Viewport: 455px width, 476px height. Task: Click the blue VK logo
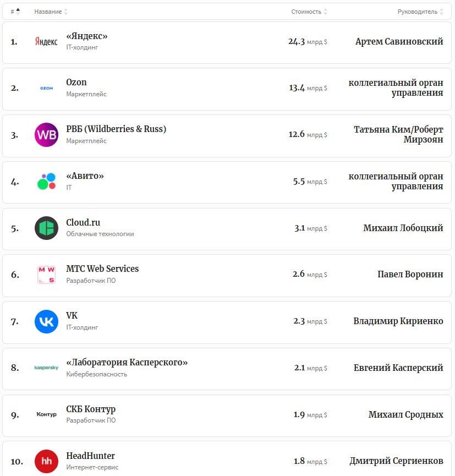46,321
